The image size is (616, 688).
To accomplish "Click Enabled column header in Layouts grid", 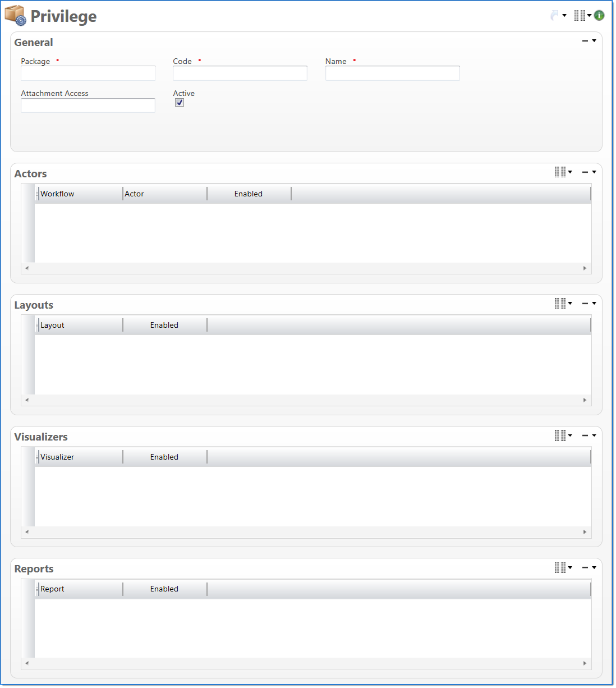I will (164, 325).
